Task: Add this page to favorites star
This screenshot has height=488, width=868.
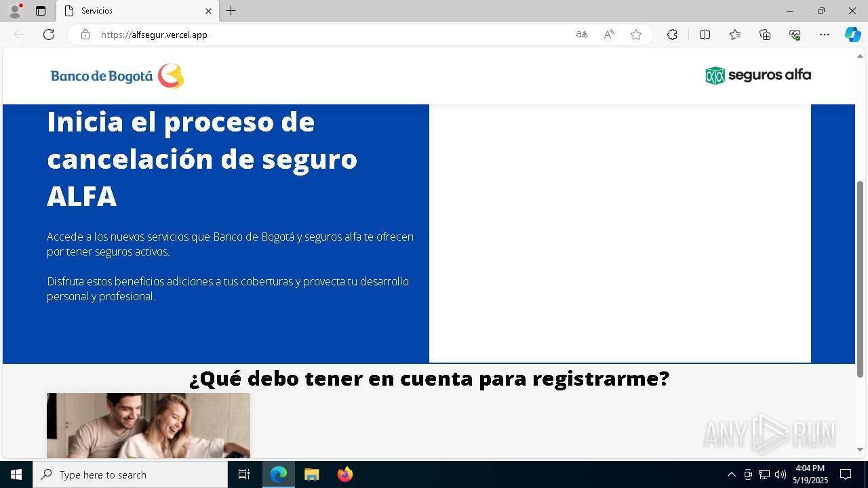Action: click(x=636, y=35)
